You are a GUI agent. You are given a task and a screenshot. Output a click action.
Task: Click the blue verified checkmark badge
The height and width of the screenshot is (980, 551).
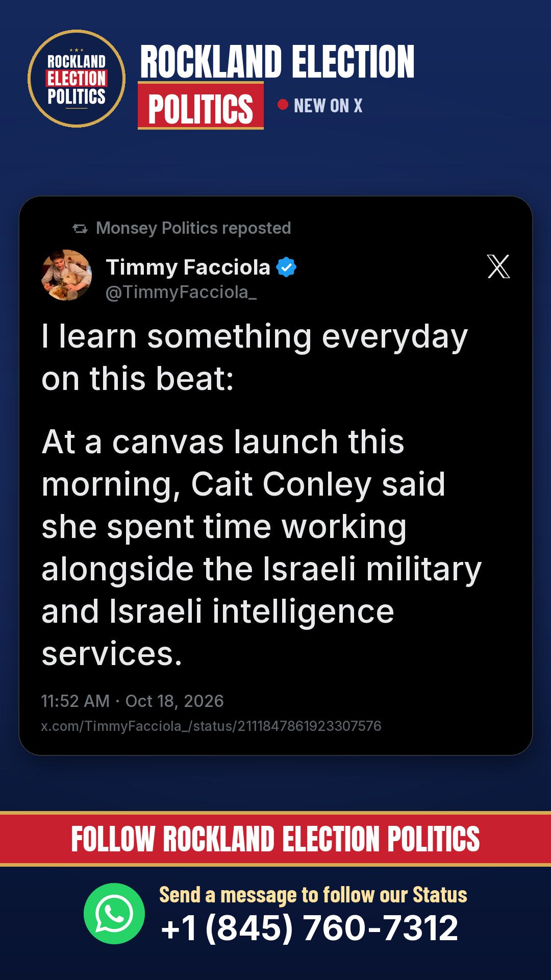point(286,267)
